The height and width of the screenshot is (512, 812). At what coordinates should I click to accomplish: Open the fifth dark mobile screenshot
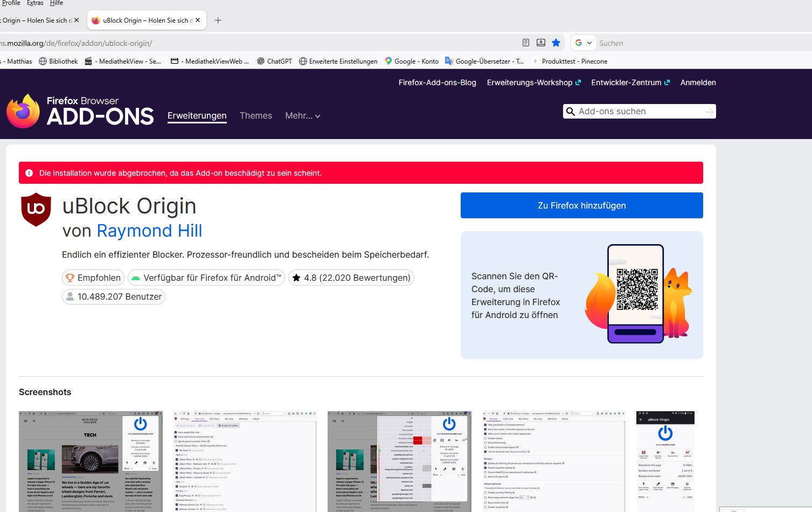click(x=665, y=462)
